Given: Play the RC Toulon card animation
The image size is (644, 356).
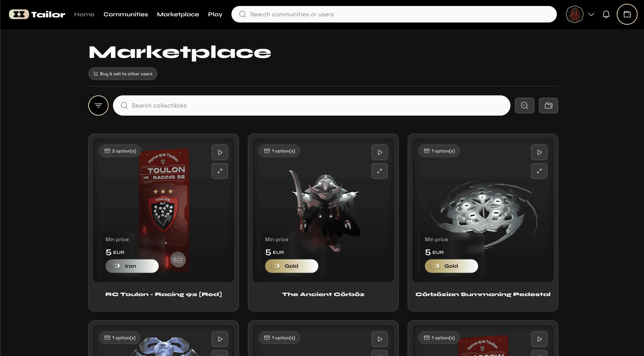Looking at the screenshot, I should 220,152.
